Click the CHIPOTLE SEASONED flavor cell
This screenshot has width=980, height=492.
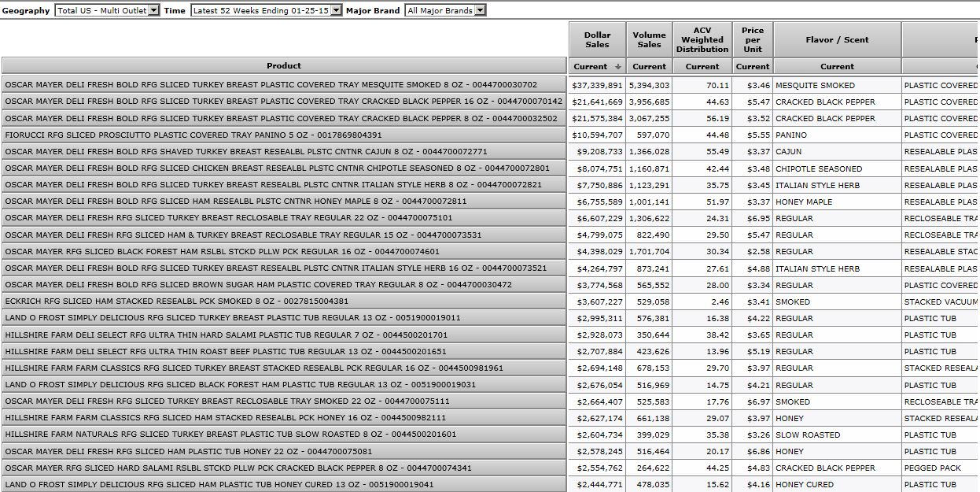[819, 168]
